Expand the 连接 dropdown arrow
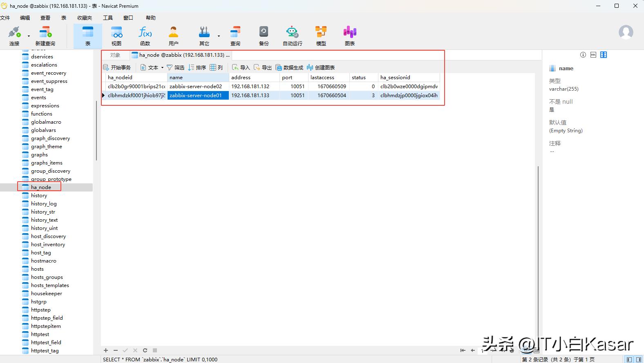Viewport: 644px width, 363px height. click(x=29, y=36)
